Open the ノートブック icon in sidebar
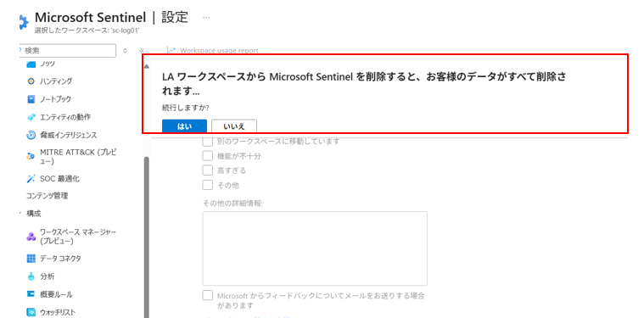 click(31, 99)
